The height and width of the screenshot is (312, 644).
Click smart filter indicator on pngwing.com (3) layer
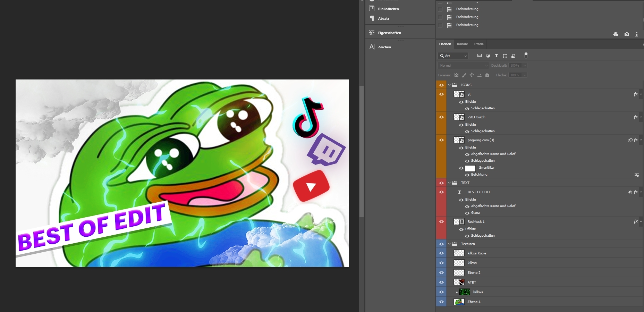pyautogui.click(x=630, y=140)
